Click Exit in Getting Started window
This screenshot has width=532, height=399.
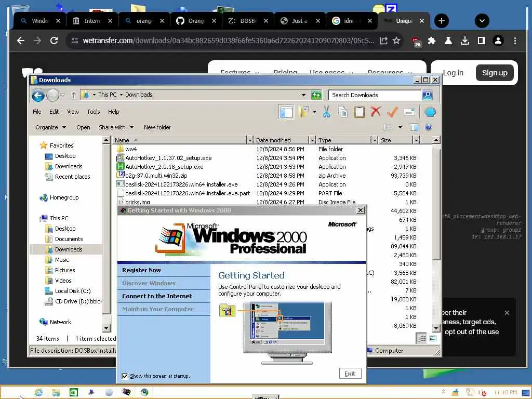[350, 374]
